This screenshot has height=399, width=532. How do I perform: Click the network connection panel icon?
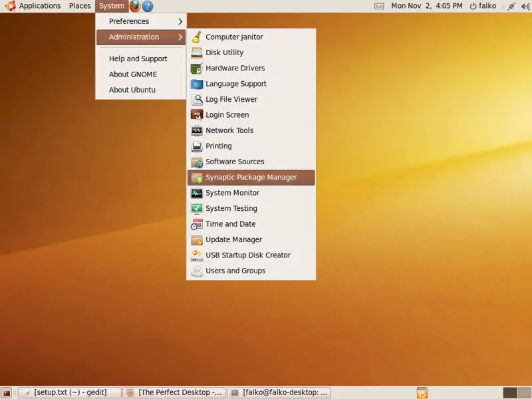click(x=511, y=6)
